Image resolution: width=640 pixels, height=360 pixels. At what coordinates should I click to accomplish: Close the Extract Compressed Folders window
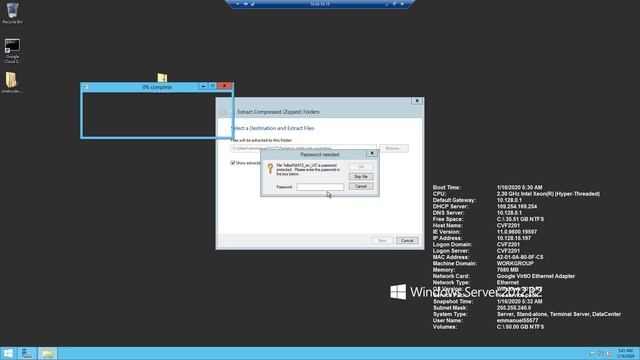coord(417,101)
